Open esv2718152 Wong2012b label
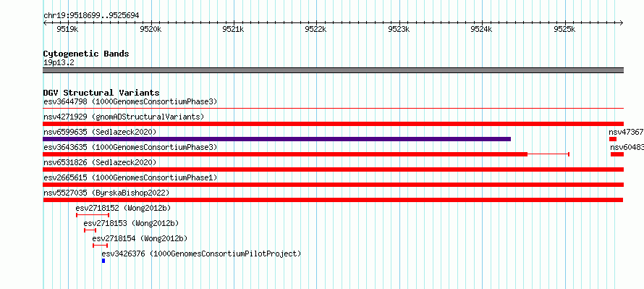This screenshot has width=644, height=289. [x=123, y=208]
